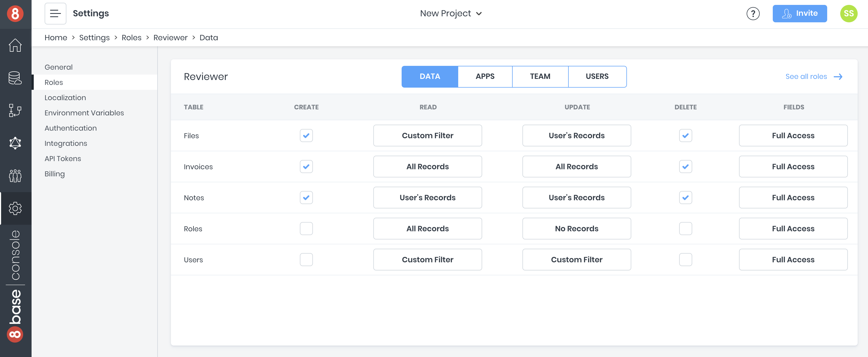Viewport: 868px width, 357px height.
Task: Open Update No Records selector for Roles
Action: (576, 229)
